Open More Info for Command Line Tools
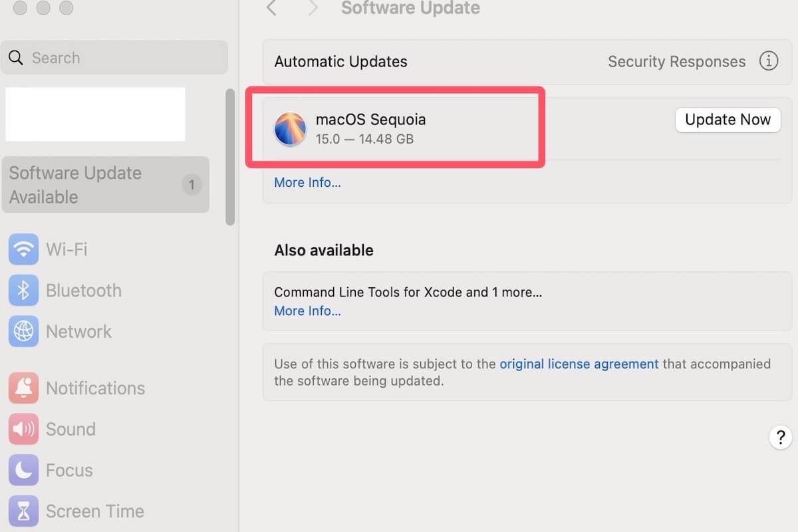798x532 pixels. click(307, 311)
